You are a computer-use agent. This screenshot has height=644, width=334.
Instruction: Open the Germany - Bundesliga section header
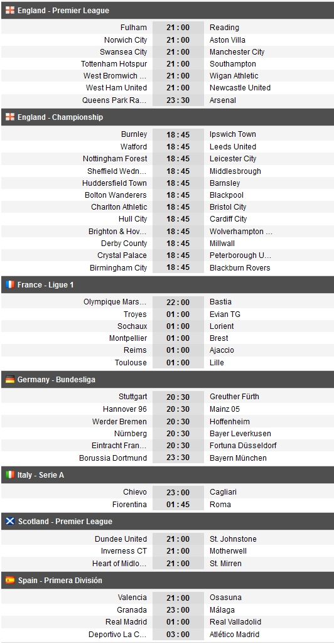click(x=168, y=380)
